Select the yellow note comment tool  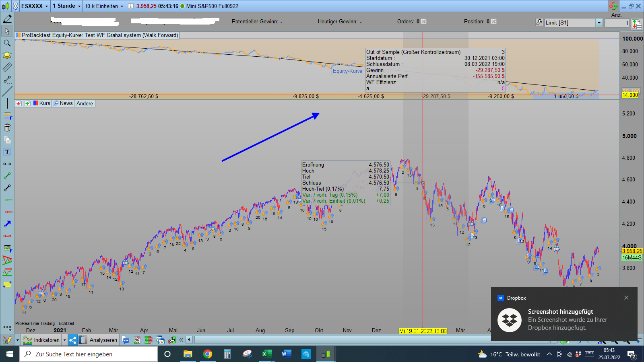7,284
